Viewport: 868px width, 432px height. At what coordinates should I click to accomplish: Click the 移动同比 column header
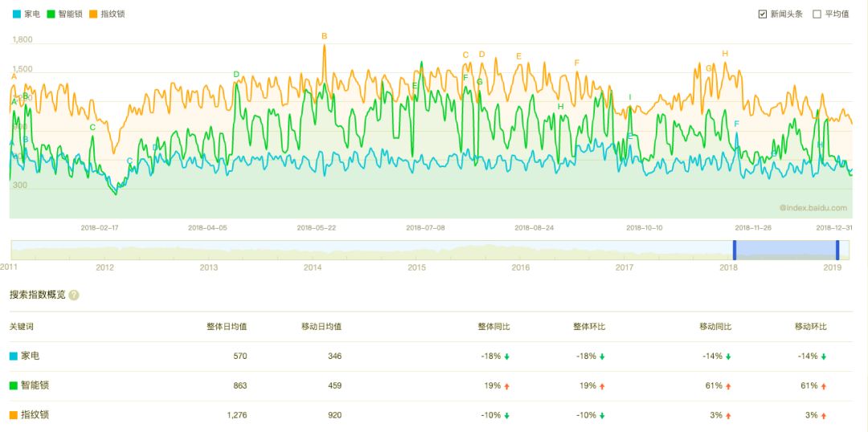point(715,327)
